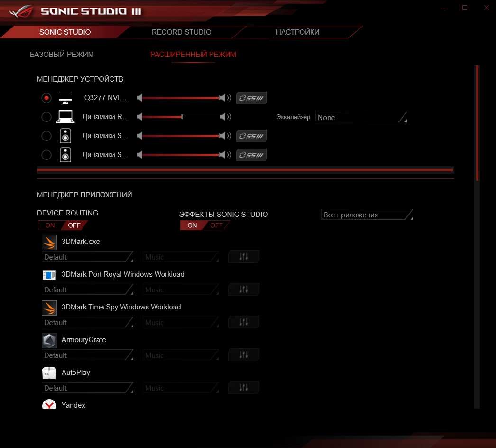The width and height of the screenshot is (496, 448).
Task: Click the AutoPlay app icon
Action: tap(49, 373)
